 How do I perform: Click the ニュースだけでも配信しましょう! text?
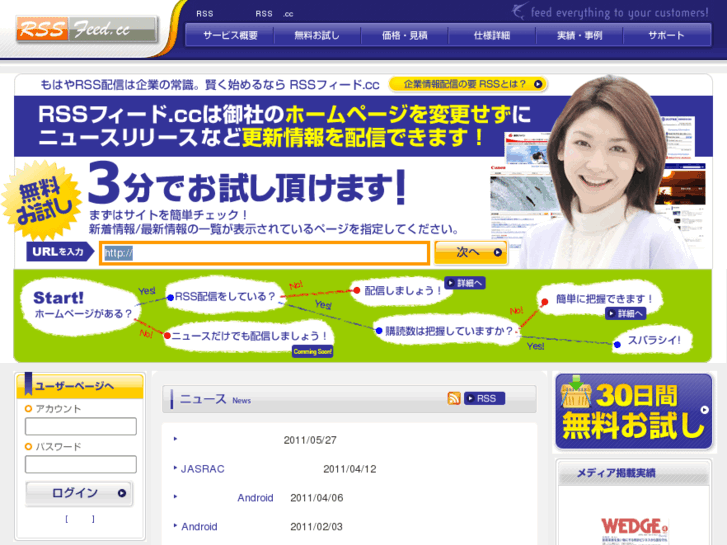[x=250, y=336]
